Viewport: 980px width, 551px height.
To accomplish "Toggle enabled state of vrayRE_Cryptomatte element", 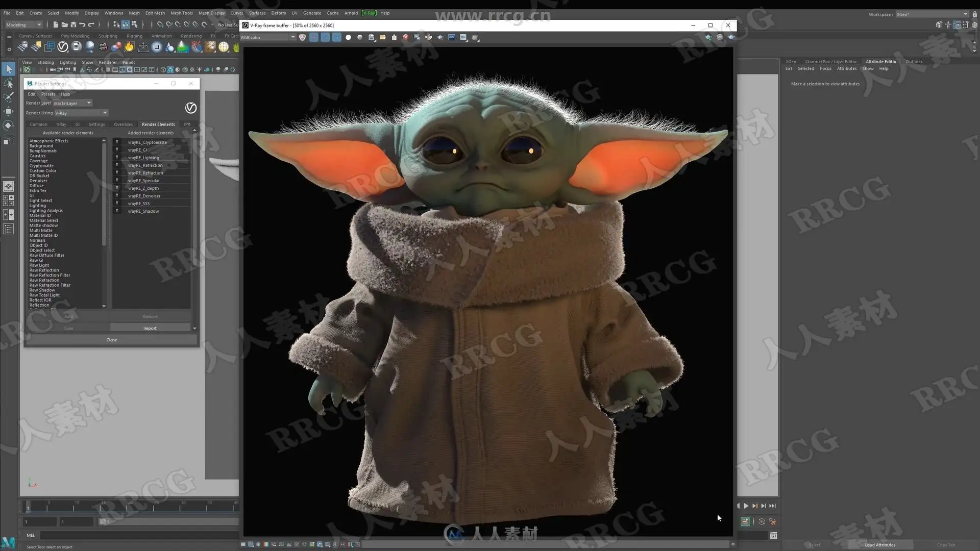I will tap(117, 142).
